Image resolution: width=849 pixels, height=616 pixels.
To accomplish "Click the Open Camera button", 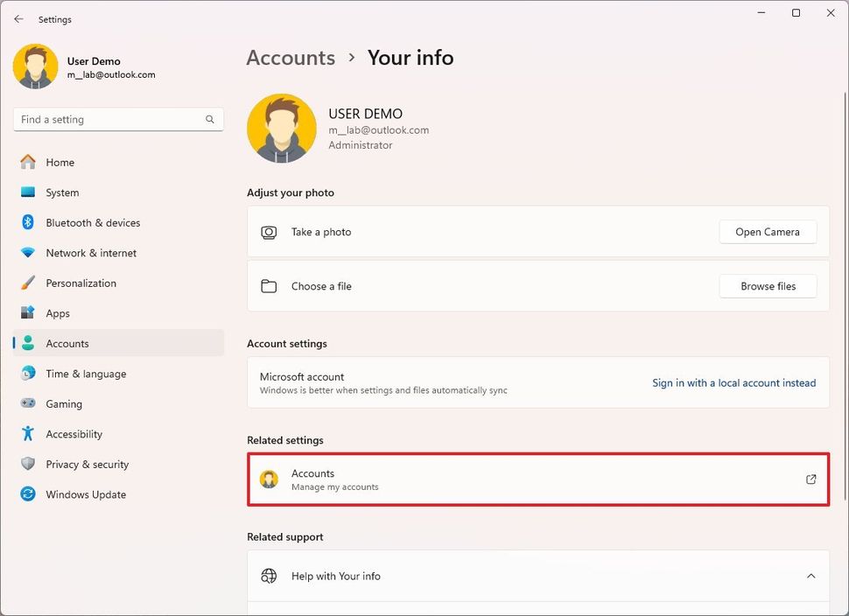I will pyautogui.click(x=768, y=232).
